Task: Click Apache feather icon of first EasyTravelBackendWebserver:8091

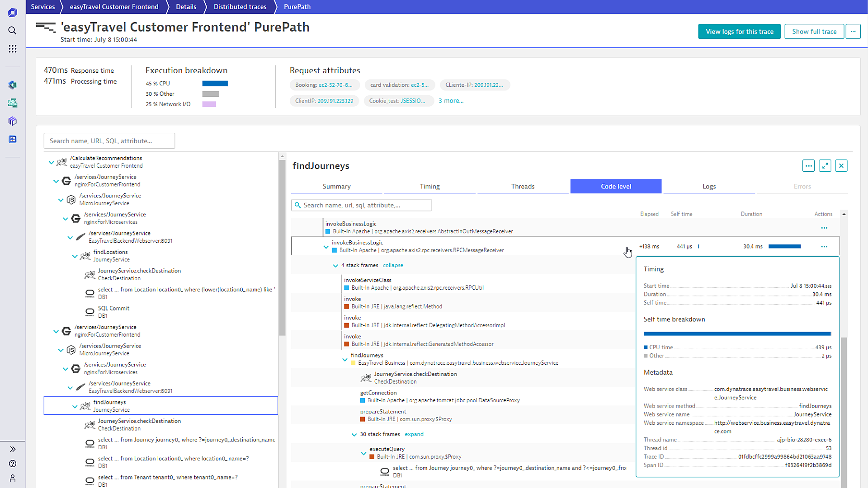Action: click(80, 237)
